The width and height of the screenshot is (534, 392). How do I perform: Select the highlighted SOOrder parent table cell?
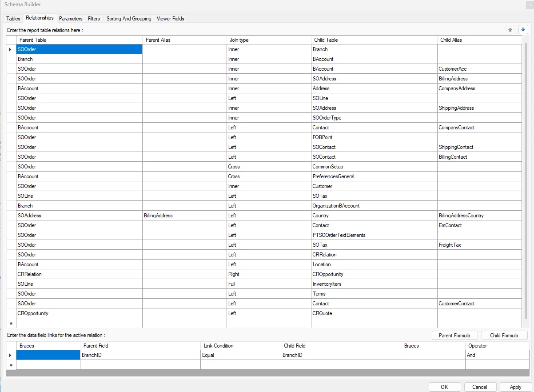click(x=79, y=49)
